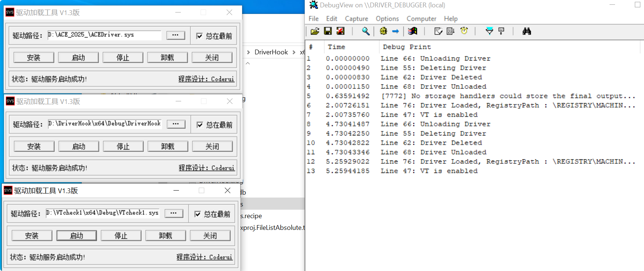Open Coderui link in DriverHook window
Screen dimensions: 644x271
tap(206, 168)
